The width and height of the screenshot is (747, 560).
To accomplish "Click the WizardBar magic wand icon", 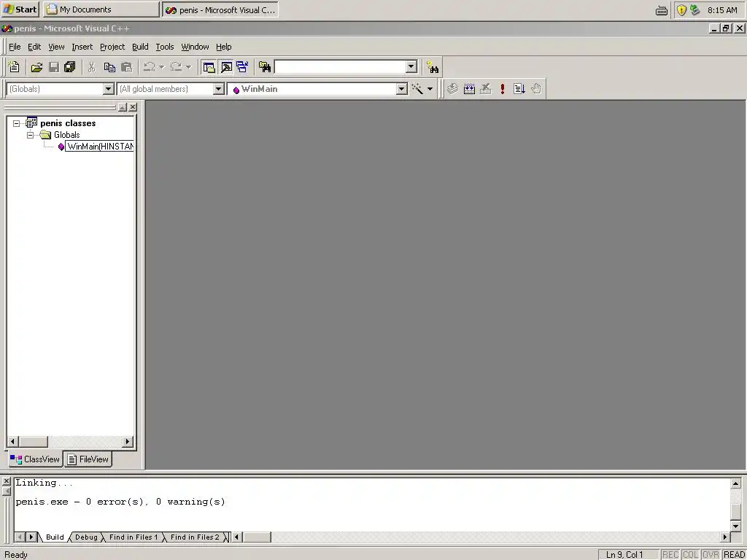I will click(417, 88).
